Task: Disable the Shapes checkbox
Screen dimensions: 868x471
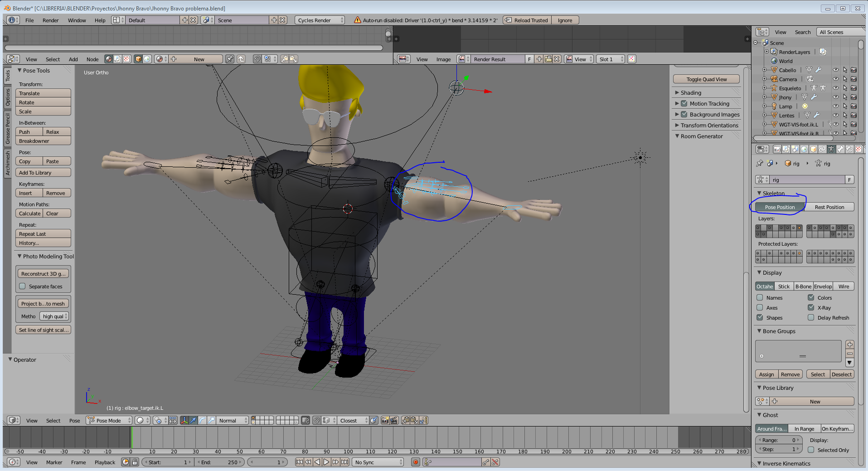Action: coord(760,317)
